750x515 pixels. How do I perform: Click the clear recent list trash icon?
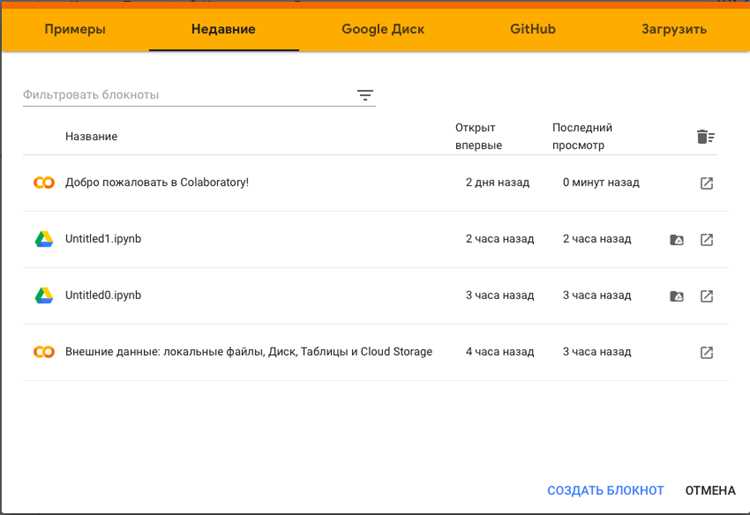pyautogui.click(x=706, y=137)
